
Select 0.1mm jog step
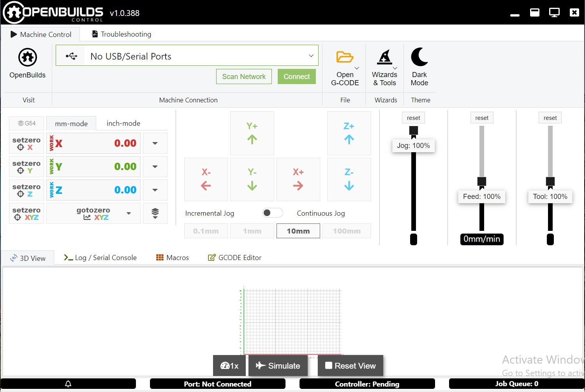coord(206,231)
